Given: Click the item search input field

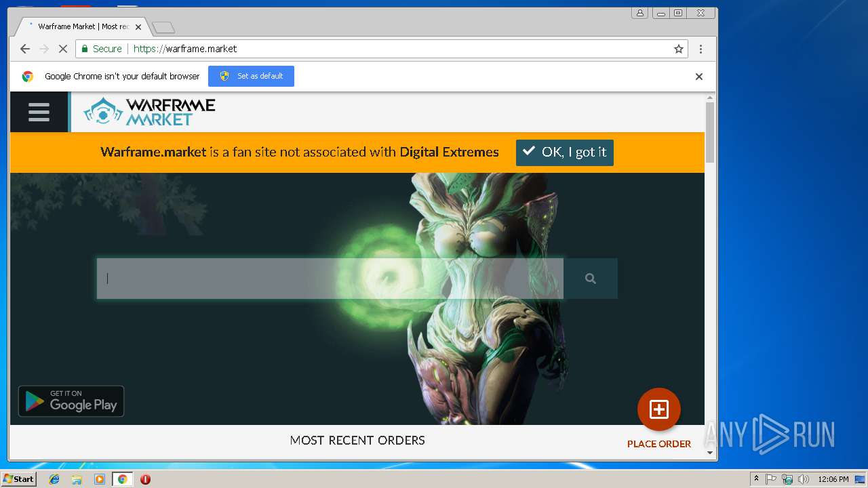Looking at the screenshot, I should click(330, 279).
